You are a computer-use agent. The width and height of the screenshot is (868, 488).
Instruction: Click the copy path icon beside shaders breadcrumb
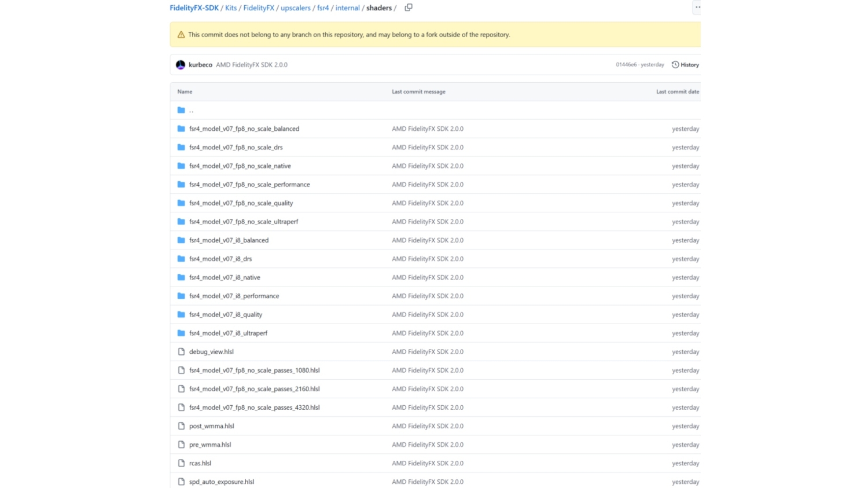[409, 8]
